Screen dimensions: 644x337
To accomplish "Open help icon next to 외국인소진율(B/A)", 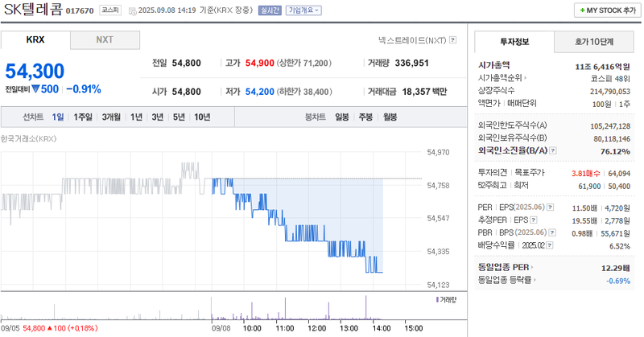I will pyautogui.click(x=553, y=150).
